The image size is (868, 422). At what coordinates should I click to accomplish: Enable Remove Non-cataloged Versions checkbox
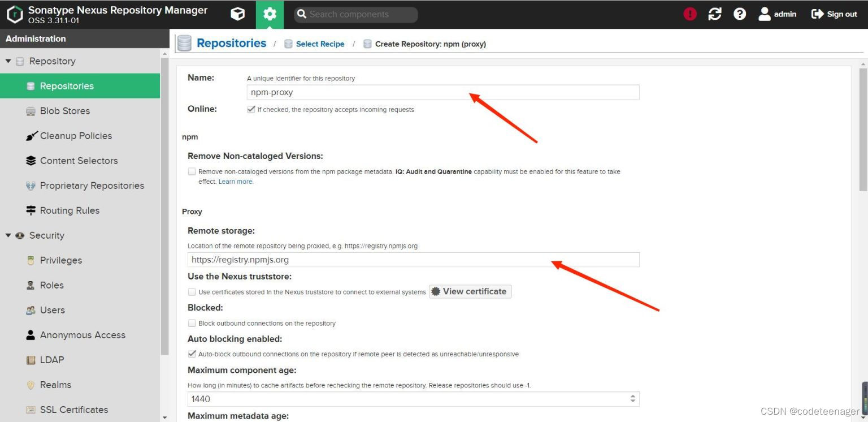point(192,171)
